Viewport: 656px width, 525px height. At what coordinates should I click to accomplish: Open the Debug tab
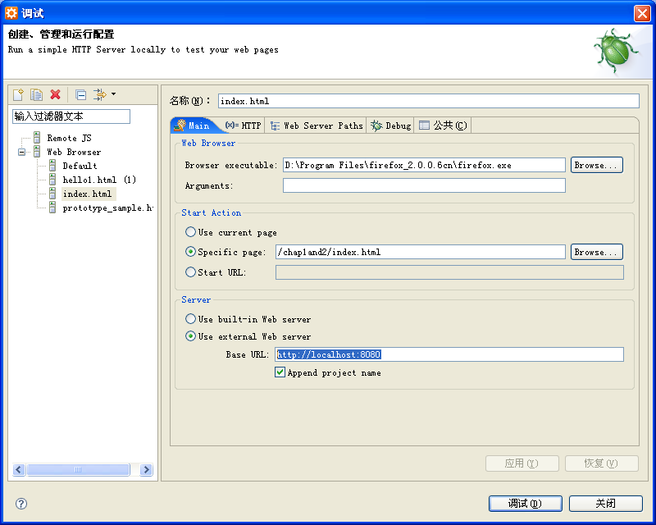pyautogui.click(x=391, y=125)
